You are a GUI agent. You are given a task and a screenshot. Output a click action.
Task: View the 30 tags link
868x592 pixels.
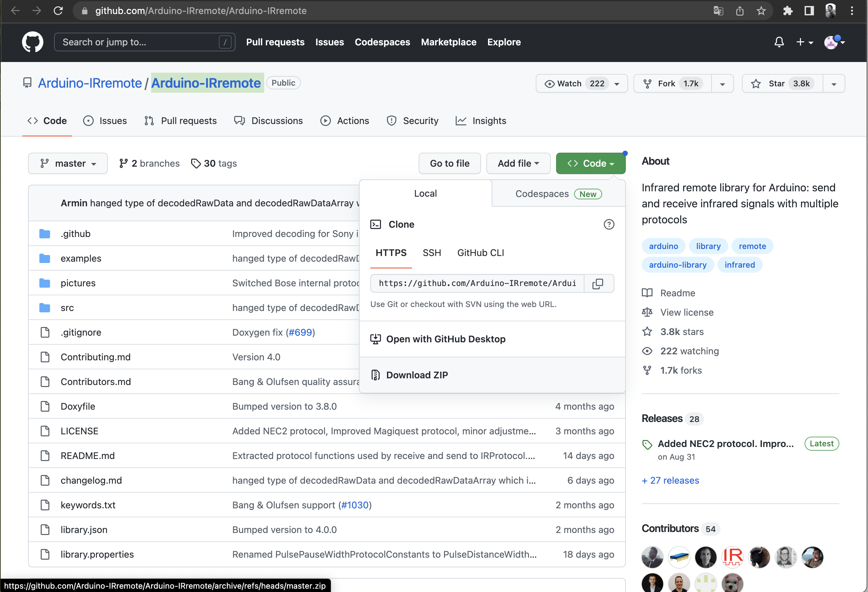[213, 163]
